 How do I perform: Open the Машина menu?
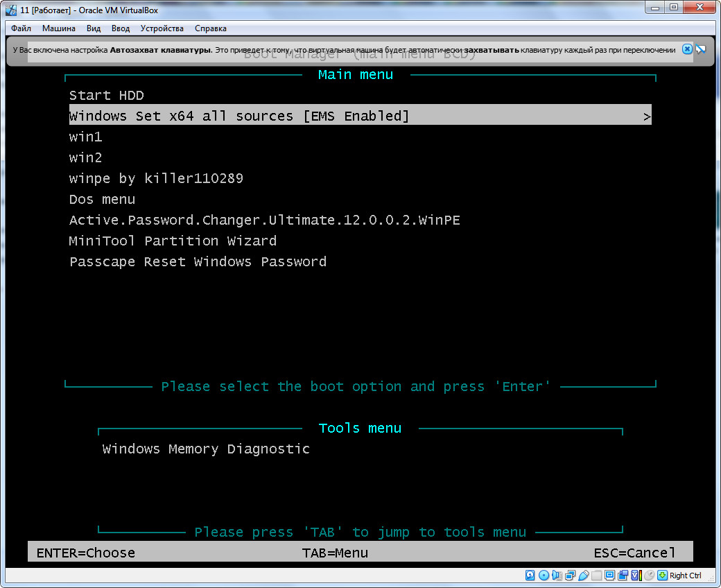[x=59, y=28]
